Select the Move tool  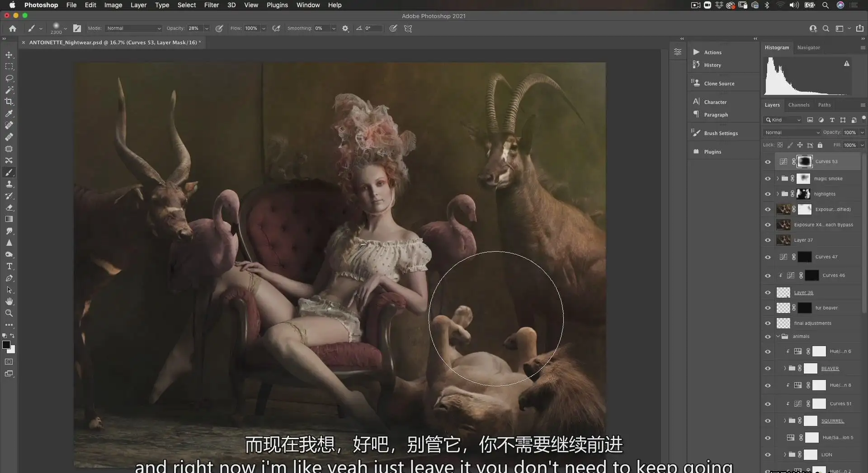pos(9,55)
